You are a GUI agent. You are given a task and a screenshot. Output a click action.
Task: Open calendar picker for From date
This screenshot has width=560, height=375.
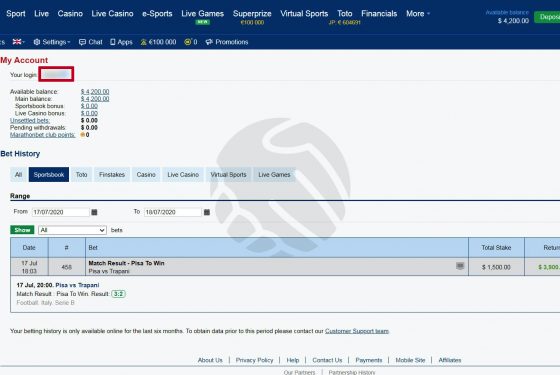tap(94, 212)
